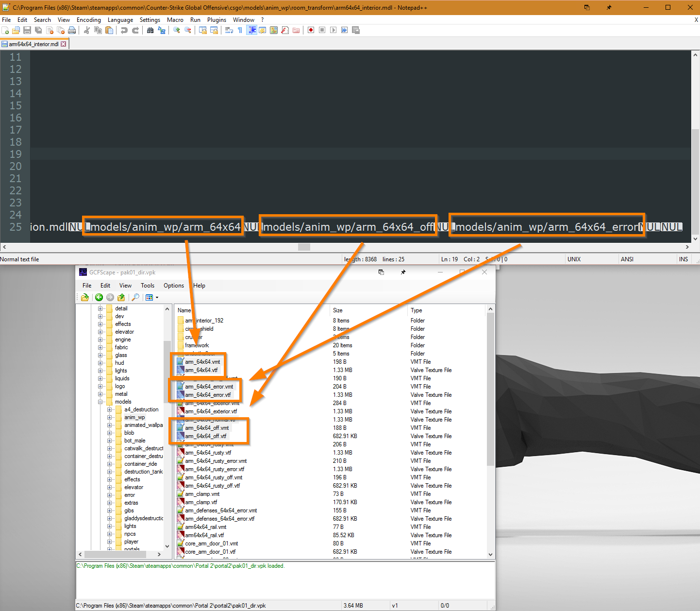Image resolution: width=700 pixels, height=611 pixels.
Task: Click the Paste clipboard icon
Action: click(109, 30)
